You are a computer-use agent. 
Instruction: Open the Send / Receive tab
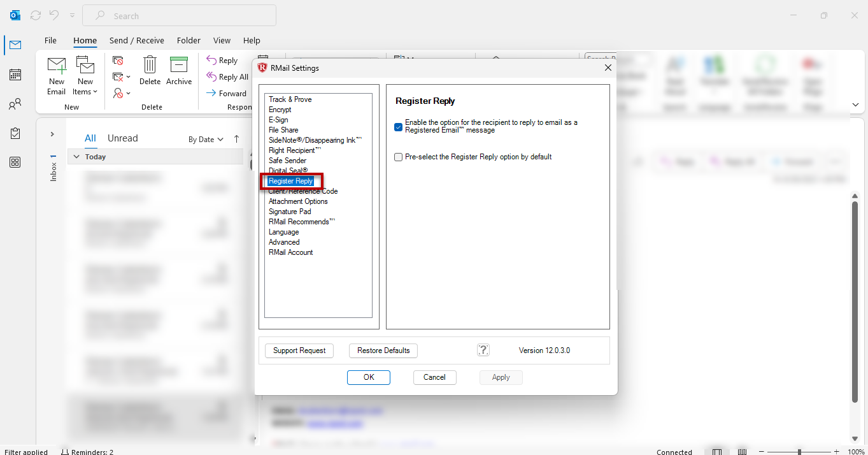pos(137,40)
